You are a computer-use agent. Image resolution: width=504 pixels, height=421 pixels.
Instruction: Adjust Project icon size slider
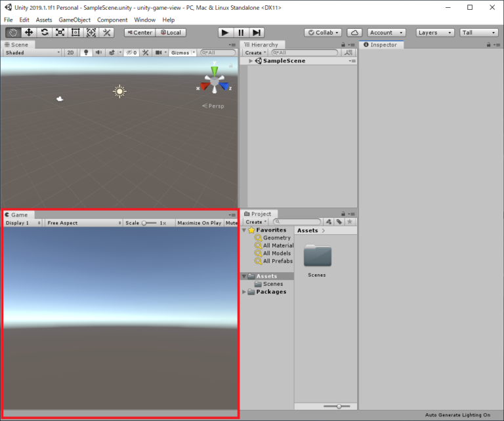[337, 406]
